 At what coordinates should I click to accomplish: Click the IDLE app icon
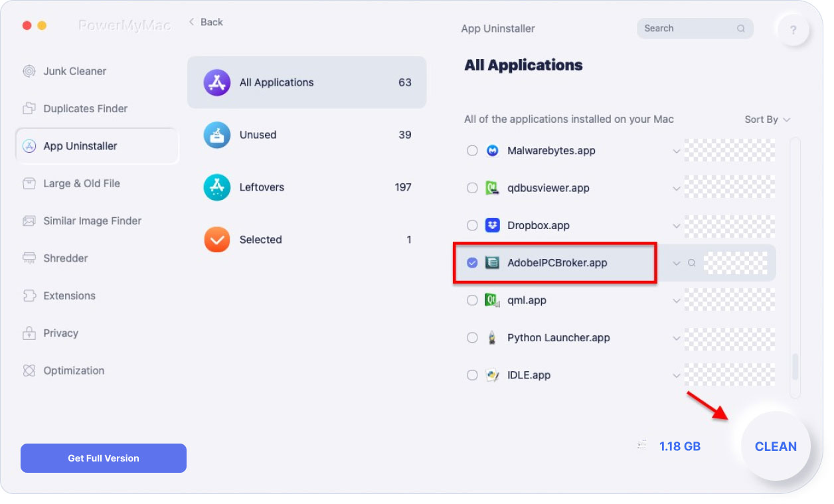pos(492,375)
